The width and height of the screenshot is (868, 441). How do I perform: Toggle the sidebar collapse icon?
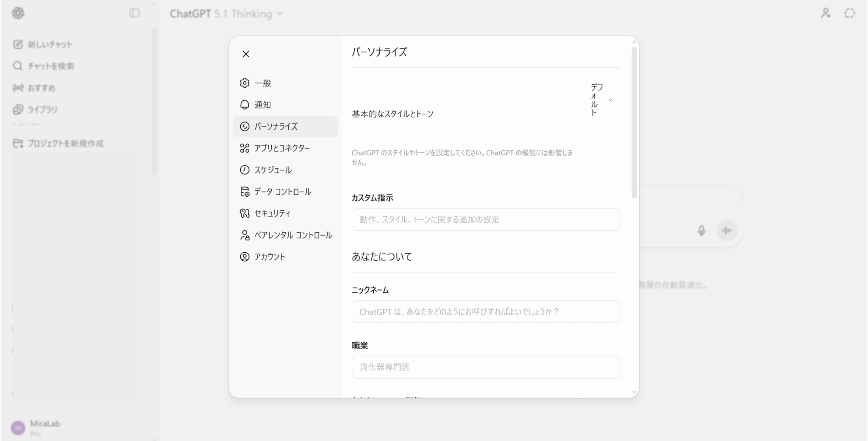click(134, 13)
